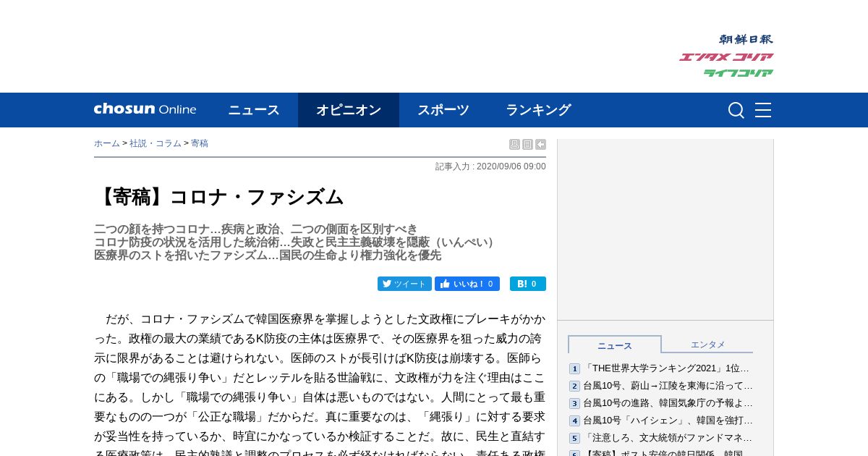This screenshot has height=456, width=868.
Task: Click the chosun Online logo
Action: [145, 109]
